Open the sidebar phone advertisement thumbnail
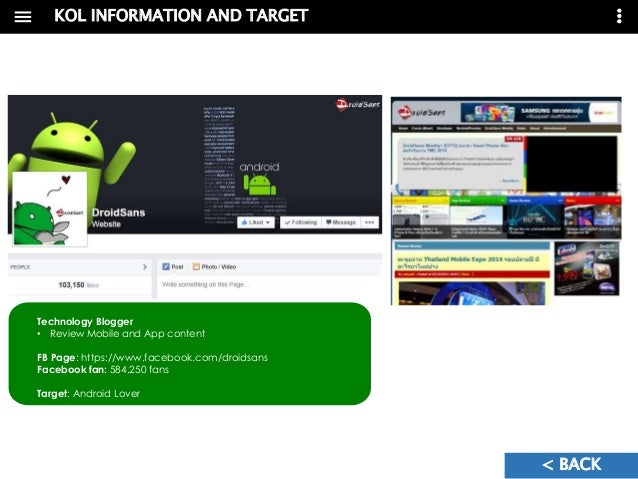This screenshot has width=638, height=479. coord(587,268)
